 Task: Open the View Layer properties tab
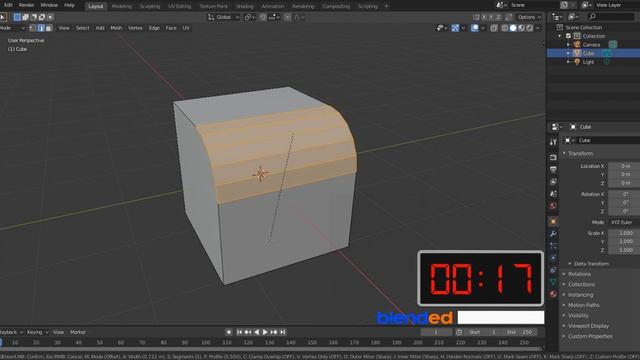coord(553,182)
